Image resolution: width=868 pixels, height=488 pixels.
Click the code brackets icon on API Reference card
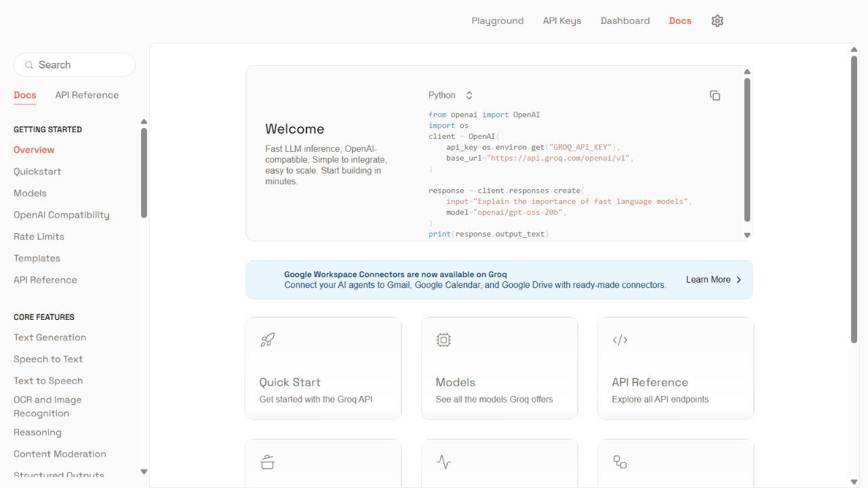pyautogui.click(x=620, y=340)
